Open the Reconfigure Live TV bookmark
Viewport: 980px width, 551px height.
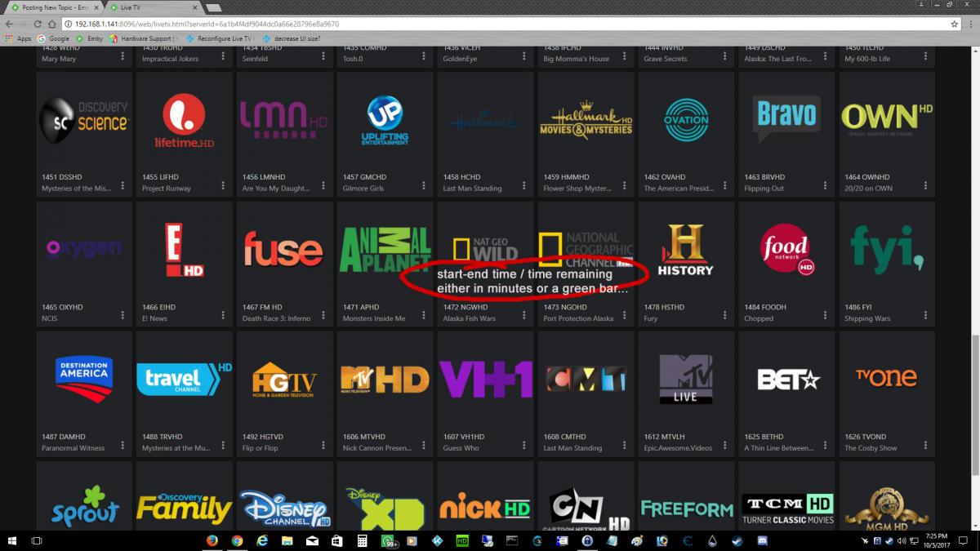tap(221, 38)
